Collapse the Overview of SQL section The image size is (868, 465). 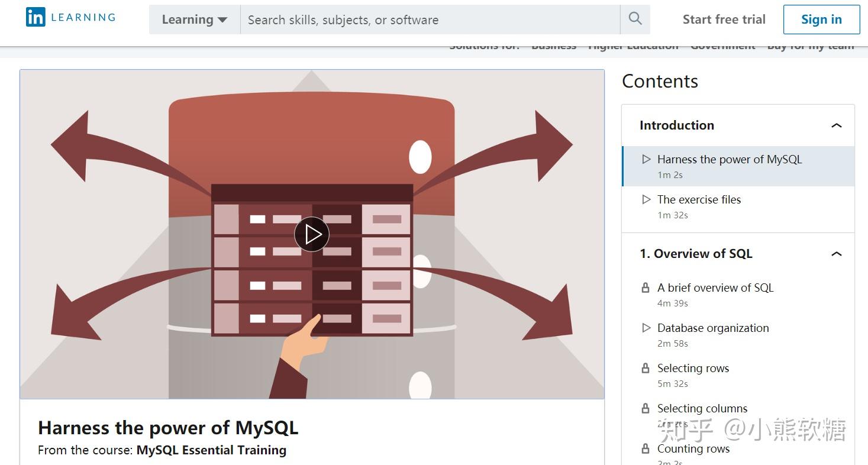pos(837,253)
